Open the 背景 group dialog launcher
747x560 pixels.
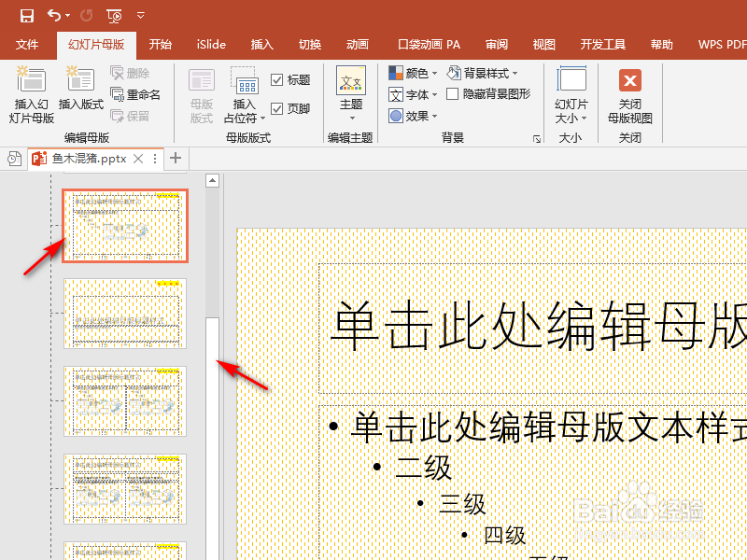pyautogui.click(x=537, y=138)
